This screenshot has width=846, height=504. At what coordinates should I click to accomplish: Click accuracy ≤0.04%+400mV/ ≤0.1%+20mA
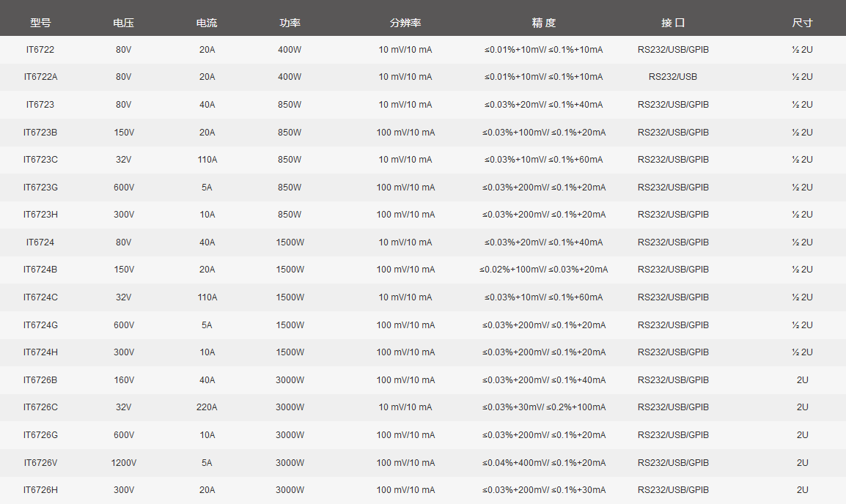544,462
